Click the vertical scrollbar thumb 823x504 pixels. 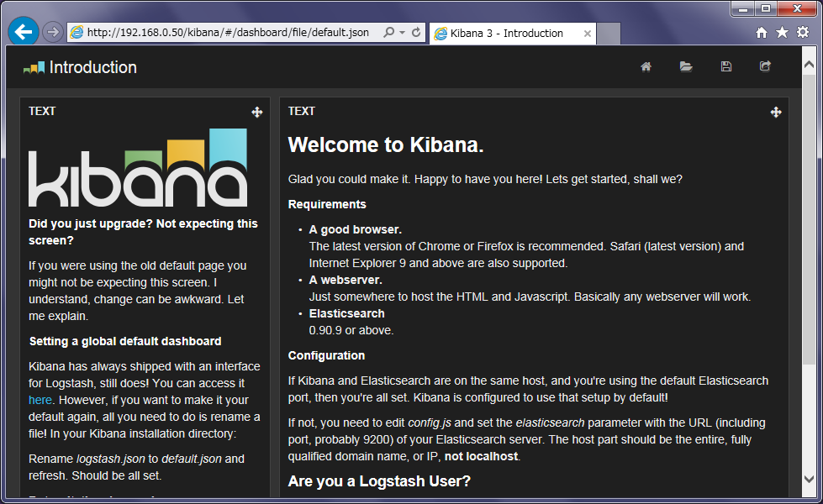(x=810, y=219)
